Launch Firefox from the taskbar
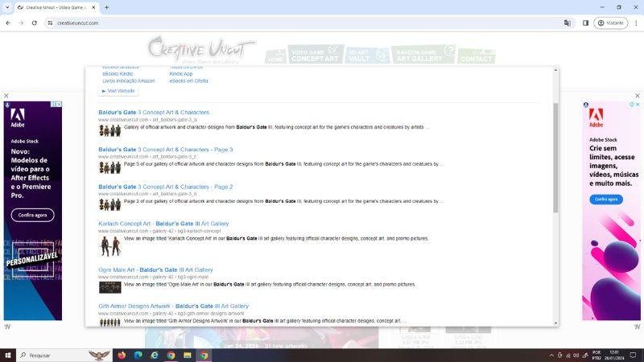 (x=122, y=355)
